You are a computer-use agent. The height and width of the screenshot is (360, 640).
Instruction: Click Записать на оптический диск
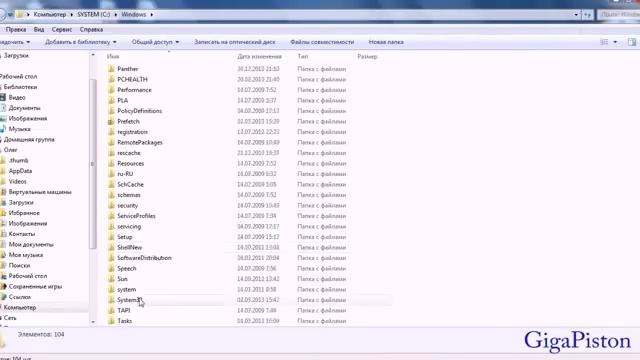coord(235,42)
